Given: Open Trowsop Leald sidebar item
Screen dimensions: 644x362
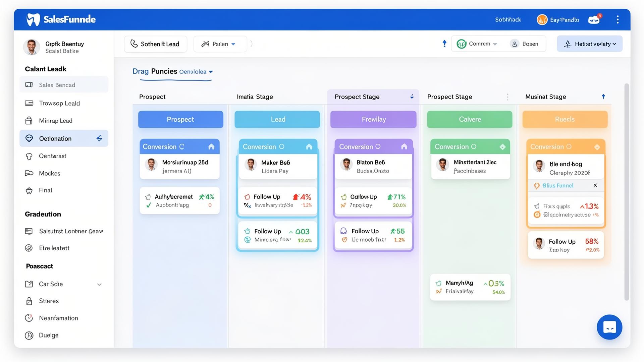Looking at the screenshot, I should click(64, 103).
